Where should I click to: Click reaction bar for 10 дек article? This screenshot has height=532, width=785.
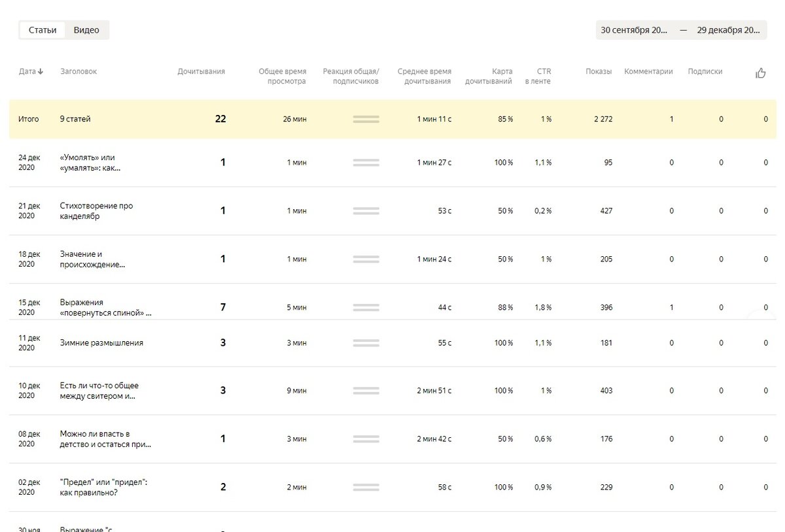(366, 391)
